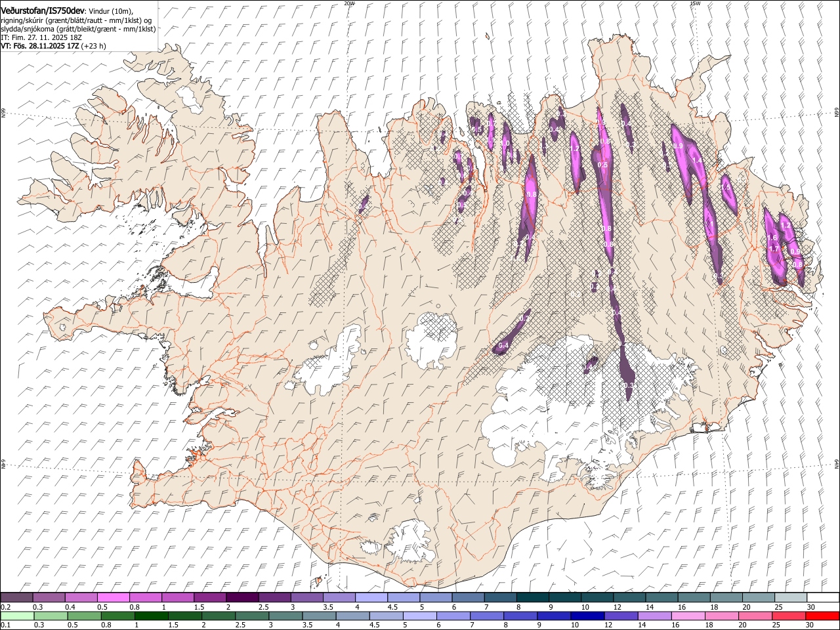Pick the snow legend swatch between 0.4 and 0.5
Image resolution: width=840 pixels, height=630 pixels.
tap(81, 598)
